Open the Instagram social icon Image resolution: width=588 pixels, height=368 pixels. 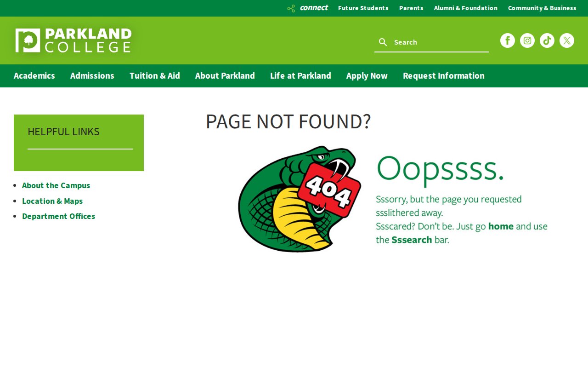tap(527, 40)
